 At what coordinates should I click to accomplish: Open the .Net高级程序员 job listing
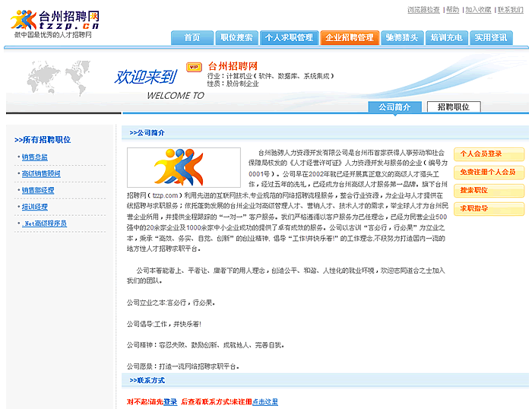coord(44,223)
